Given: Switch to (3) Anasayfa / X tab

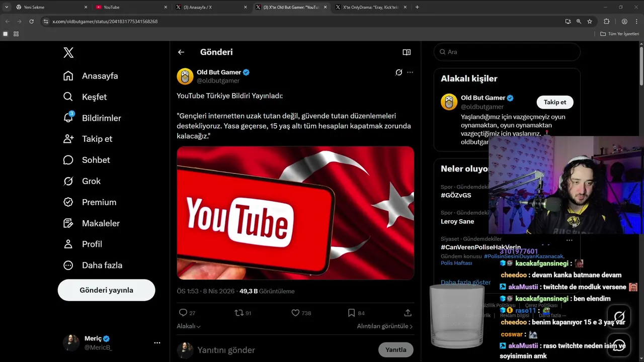Looking at the screenshot, I should pyautogui.click(x=211, y=7).
